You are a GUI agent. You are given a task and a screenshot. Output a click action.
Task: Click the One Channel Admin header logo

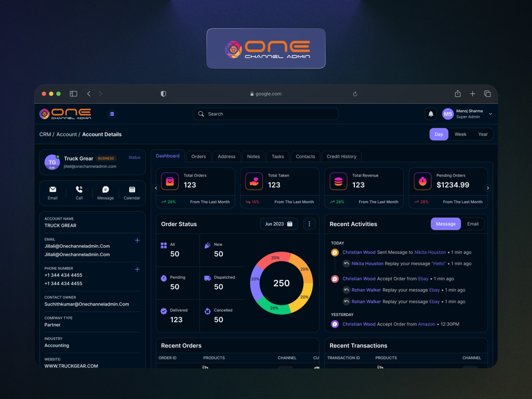coord(65,114)
